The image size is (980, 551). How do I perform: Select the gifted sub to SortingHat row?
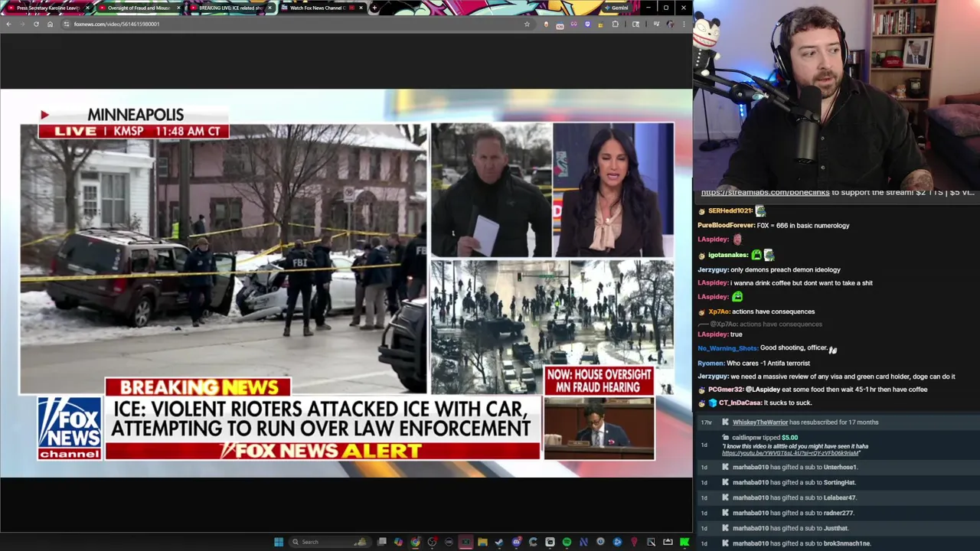[x=838, y=482]
